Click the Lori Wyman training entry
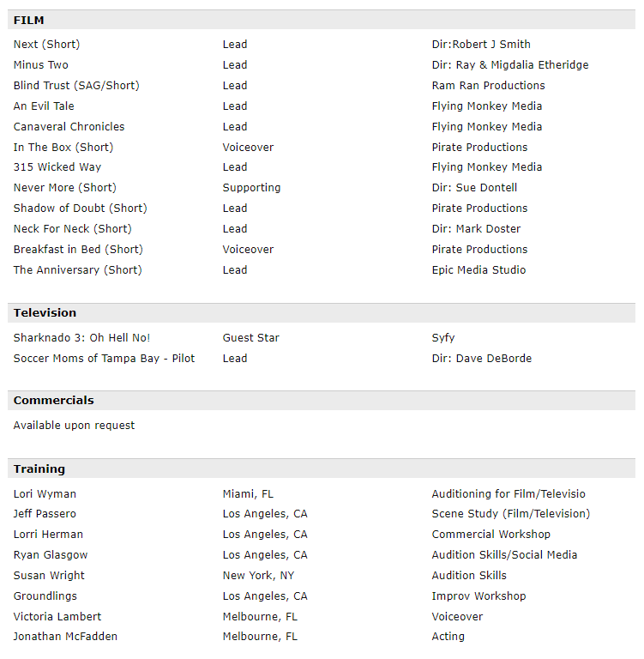This screenshot has width=644, height=659. (45, 494)
